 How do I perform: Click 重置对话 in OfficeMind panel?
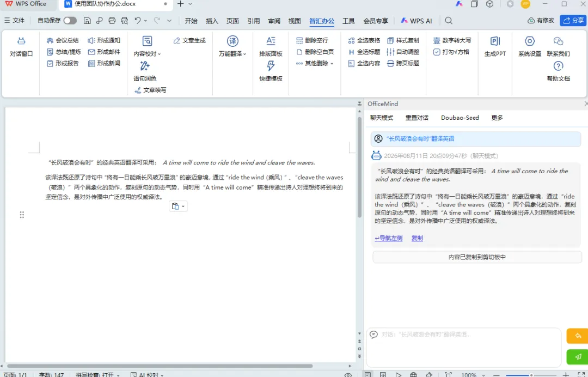pyautogui.click(x=416, y=118)
